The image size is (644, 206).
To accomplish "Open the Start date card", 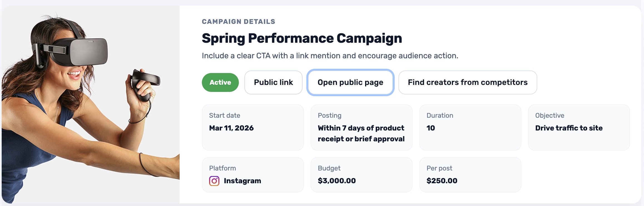I will [x=252, y=127].
